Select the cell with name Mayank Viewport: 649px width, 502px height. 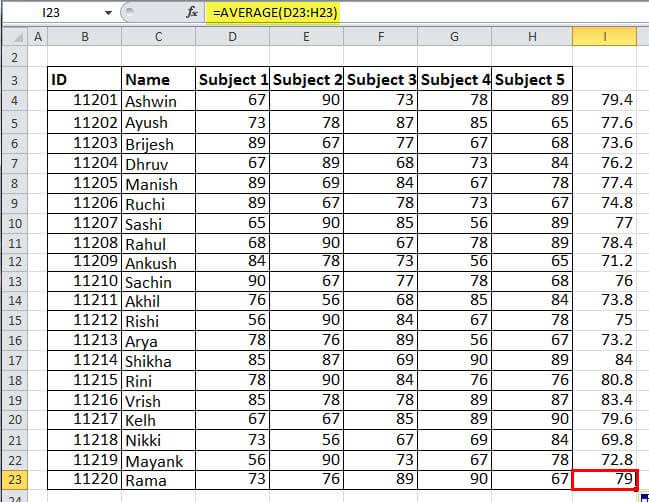tap(159, 460)
